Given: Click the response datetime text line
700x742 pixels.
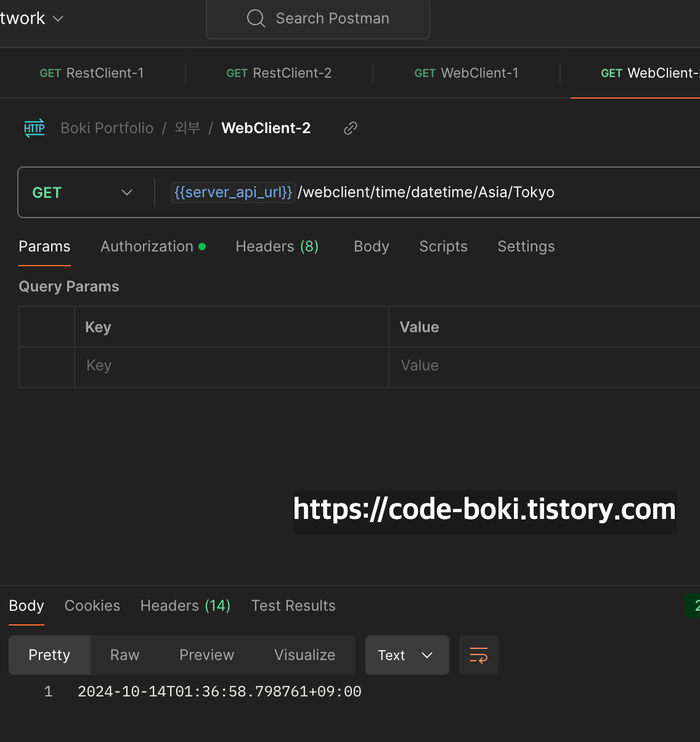Looking at the screenshot, I should click(219, 691).
